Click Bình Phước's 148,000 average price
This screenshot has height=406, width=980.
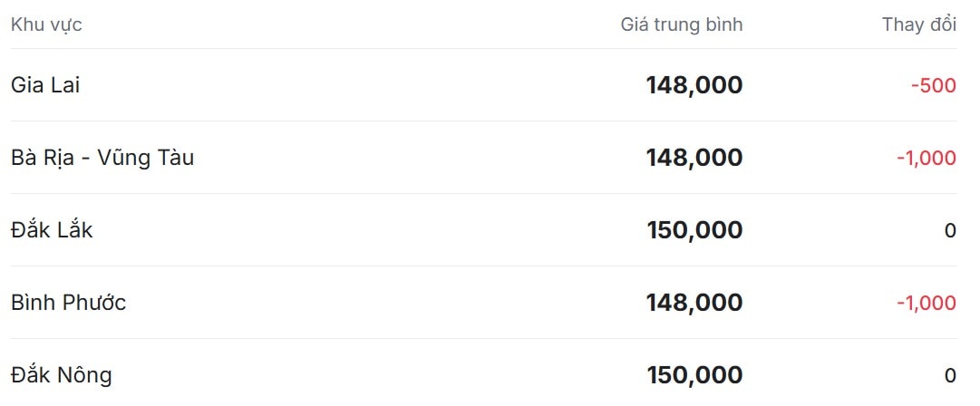coord(694,303)
